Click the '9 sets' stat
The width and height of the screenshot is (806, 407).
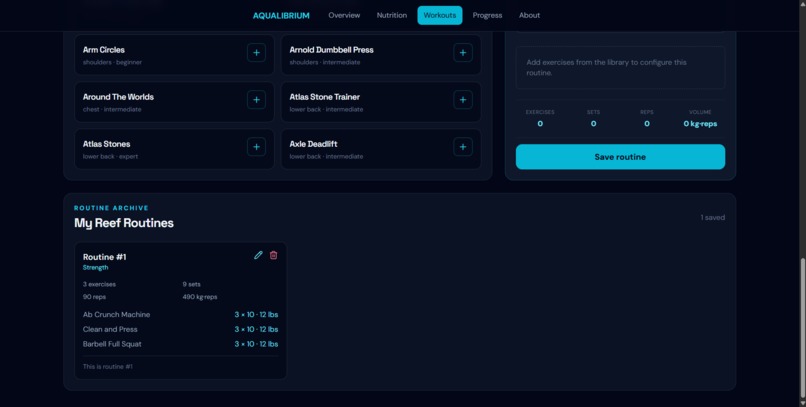coord(191,284)
